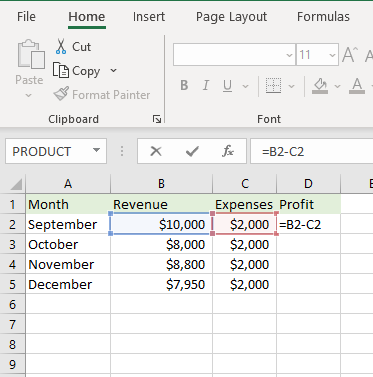The image size is (373, 377).
Task: Toggle Italic formatting
Action: point(206,86)
